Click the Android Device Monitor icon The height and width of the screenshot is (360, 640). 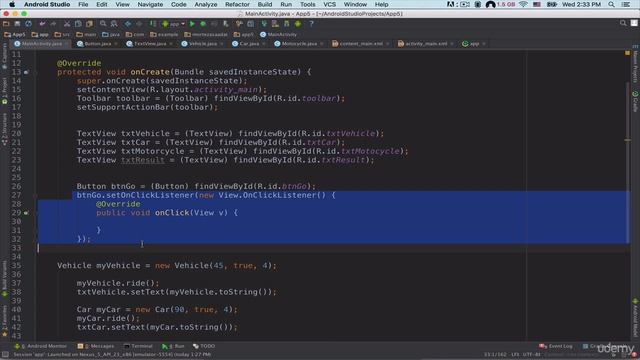298,24
